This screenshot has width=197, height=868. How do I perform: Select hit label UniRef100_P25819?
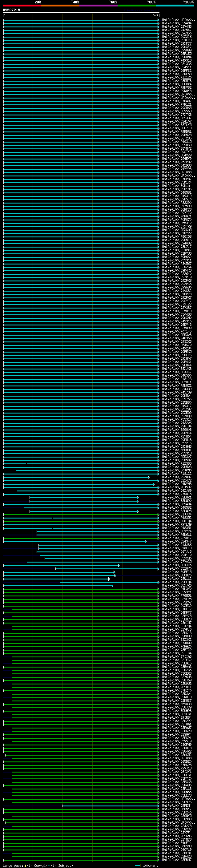tap(177, 311)
